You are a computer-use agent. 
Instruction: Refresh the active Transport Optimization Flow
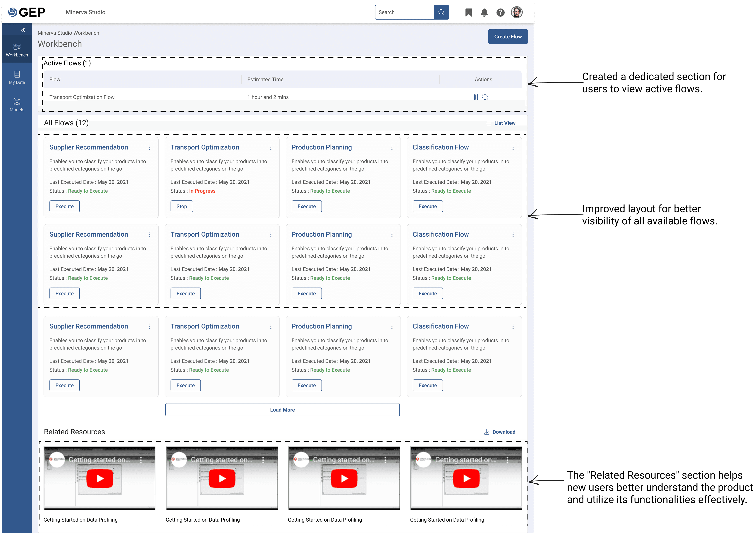[x=485, y=97]
